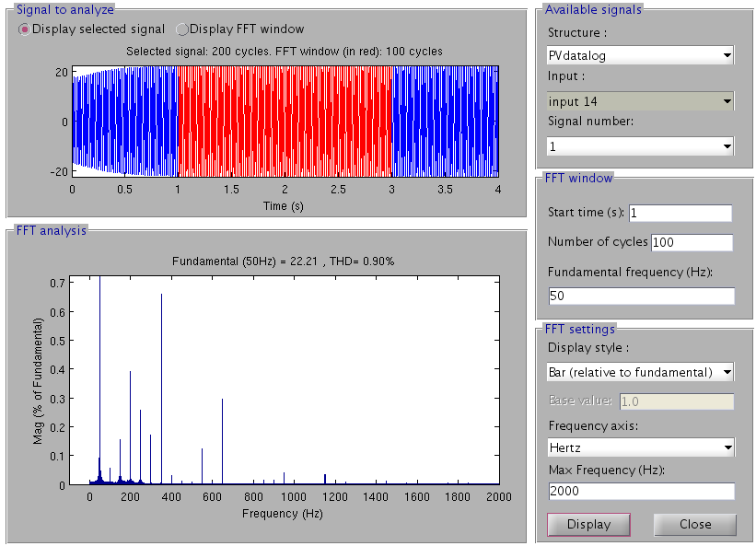
Task: Click the Selected signal 200 cycles caption
Action: tap(285, 52)
